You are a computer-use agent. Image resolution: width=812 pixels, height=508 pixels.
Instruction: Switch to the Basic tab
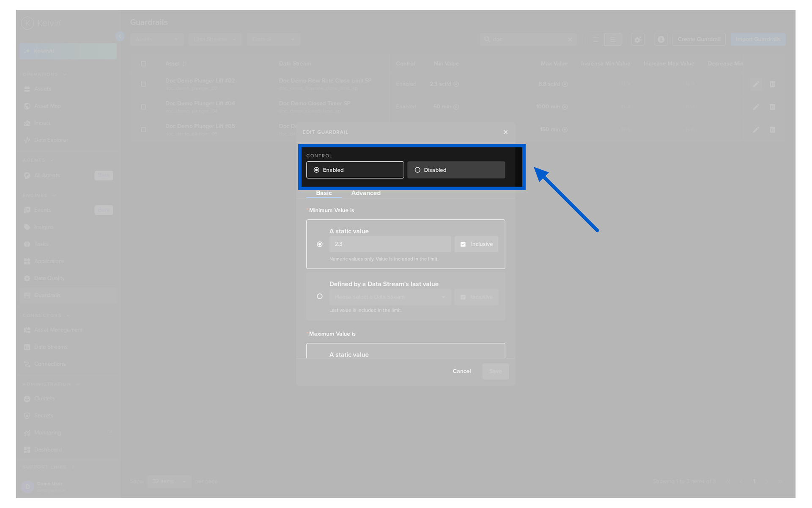pos(324,193)
